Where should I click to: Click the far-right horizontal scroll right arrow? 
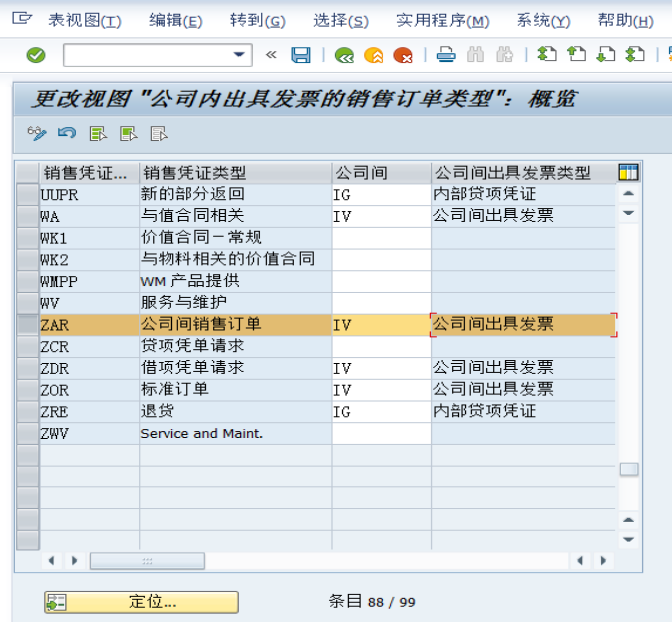pos(604,561)
